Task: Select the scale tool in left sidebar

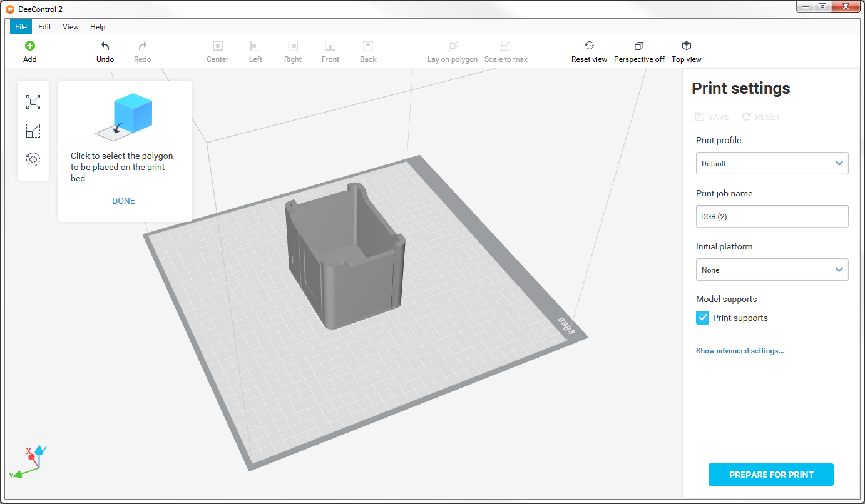Action: click(x=33, y=131)
